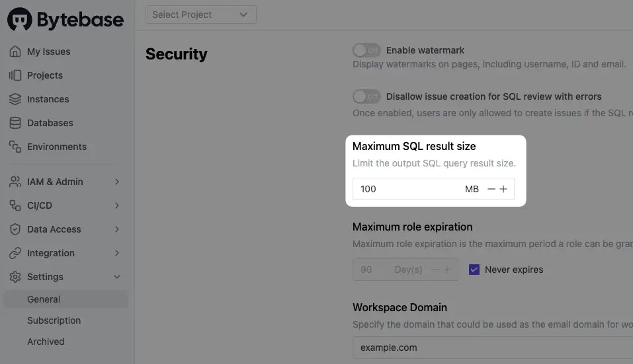
Task: Click the Enable watermark label
Action: click(x=425, y=50)
